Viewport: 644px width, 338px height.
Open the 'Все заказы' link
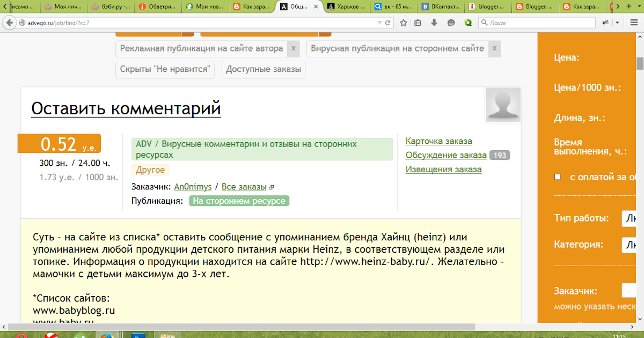[244, 187]
